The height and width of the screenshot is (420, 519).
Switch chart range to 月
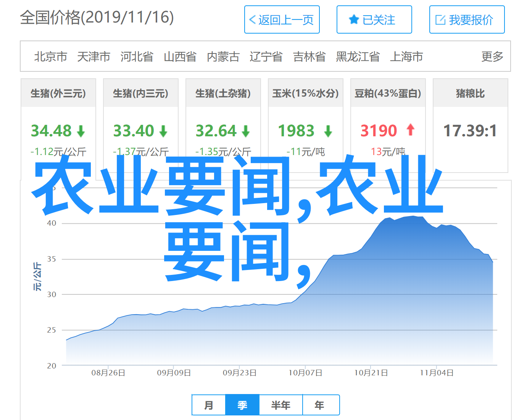209,405
